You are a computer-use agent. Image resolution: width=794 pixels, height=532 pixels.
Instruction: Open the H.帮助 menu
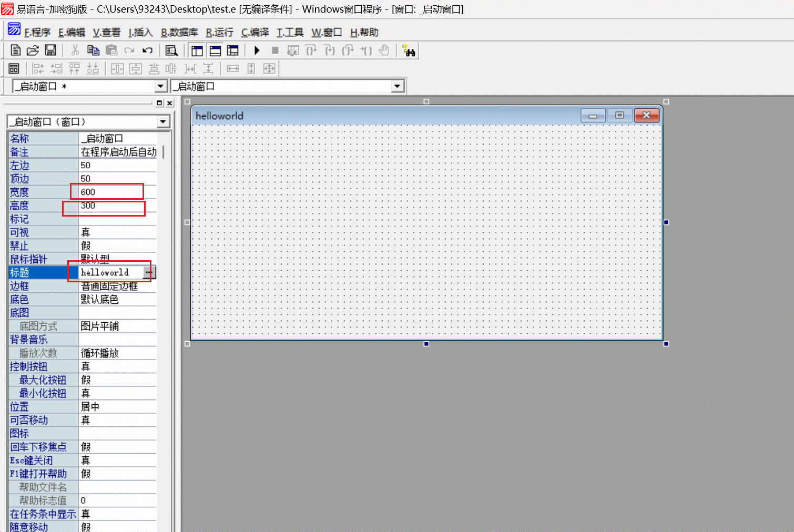click(364, 33)
